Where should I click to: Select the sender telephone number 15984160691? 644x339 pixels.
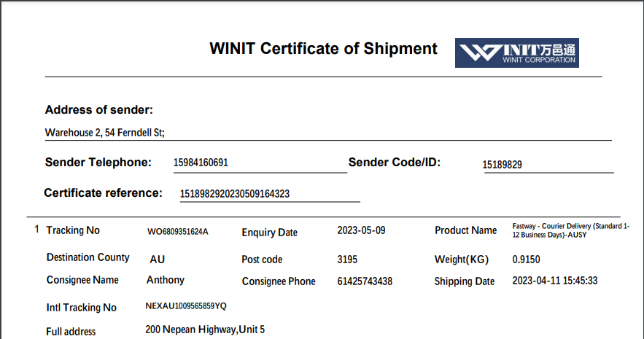tap(201, 163)
